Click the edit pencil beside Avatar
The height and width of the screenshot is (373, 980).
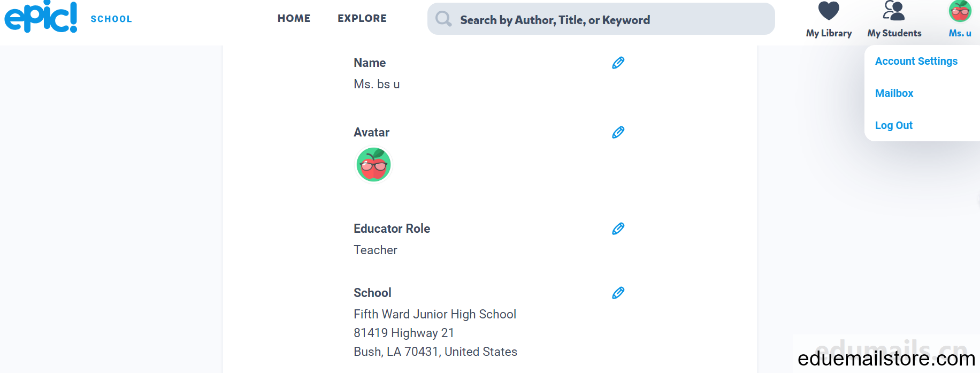(618, 133)
